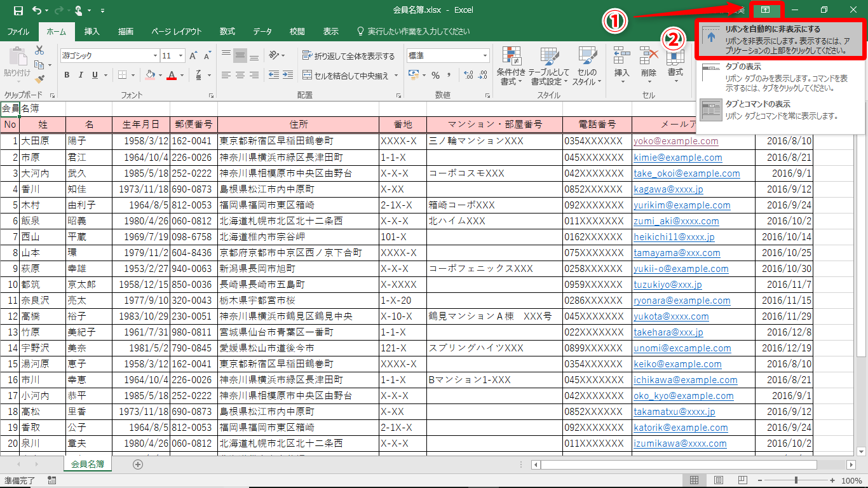Open the yoko@example.com email link
Image resolution: width=868 pixels, height=488 pixels.
(675, 141)
